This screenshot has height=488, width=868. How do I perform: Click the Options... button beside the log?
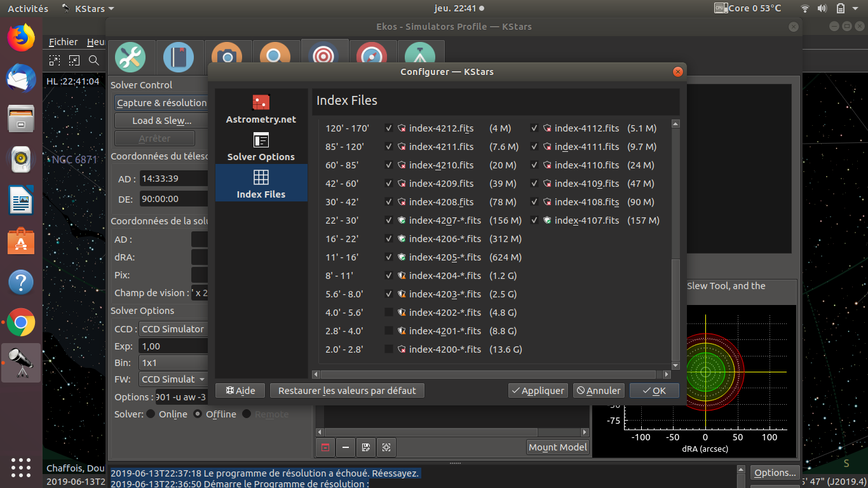point(775,473)
